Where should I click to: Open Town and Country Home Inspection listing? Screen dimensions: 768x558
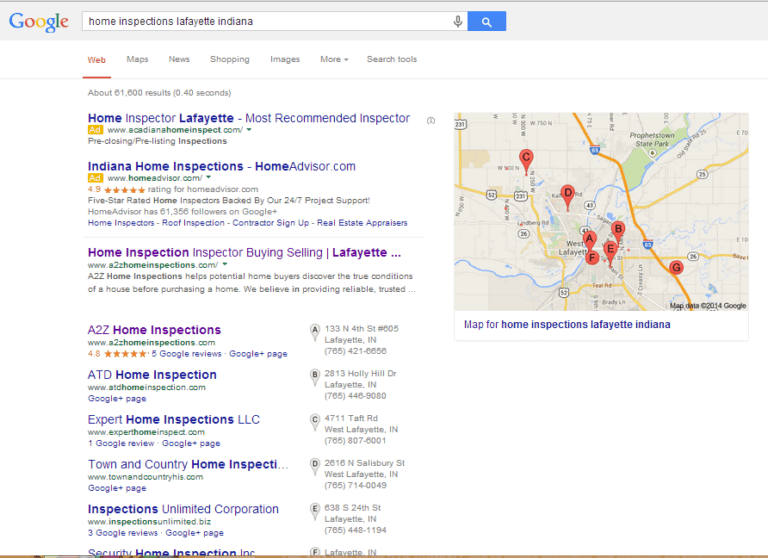(x=188, y=464)
